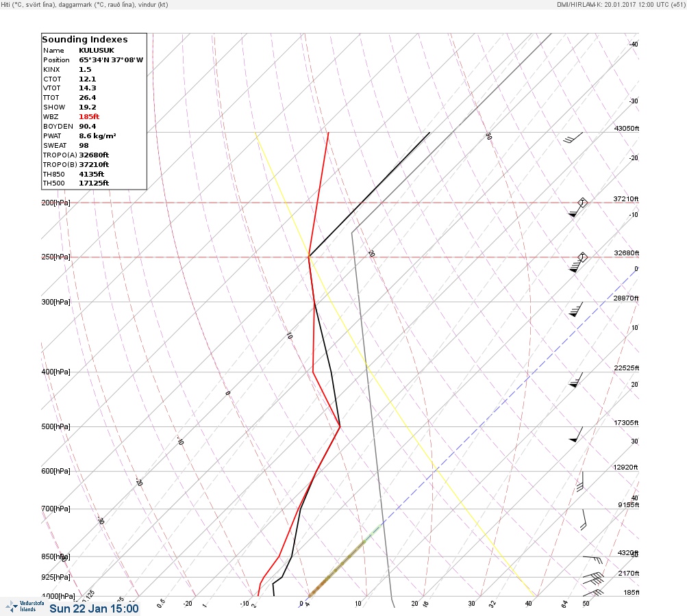The width and height of the screenshot is (687, 616).
Task: Click the station name KULUSUK
Action: coord(97,51)
